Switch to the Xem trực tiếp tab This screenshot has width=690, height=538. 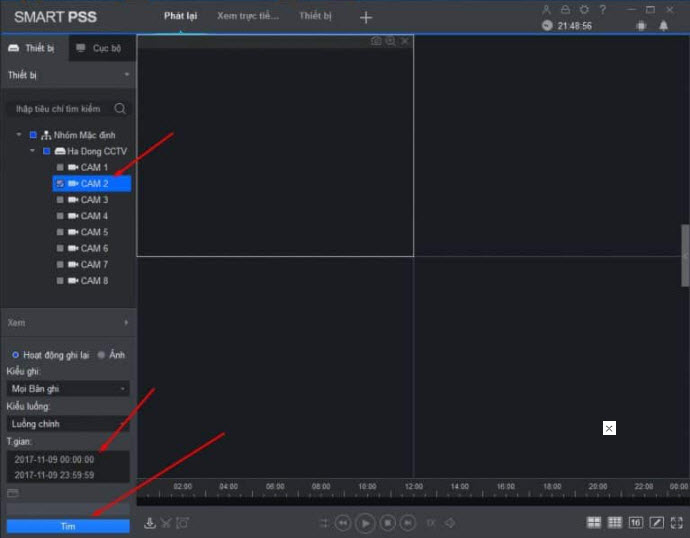coord(248,16)
